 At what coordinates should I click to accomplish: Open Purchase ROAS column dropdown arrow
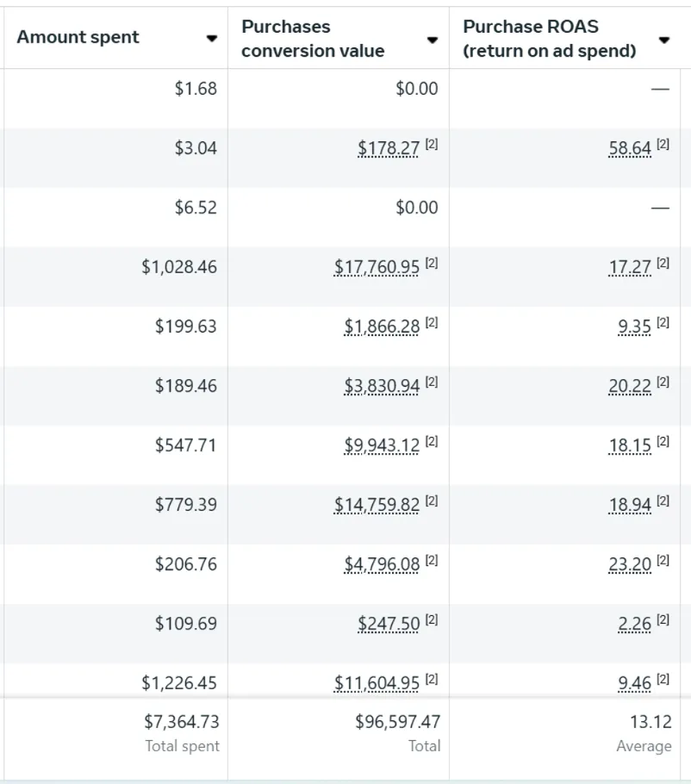tap(663, 40)
